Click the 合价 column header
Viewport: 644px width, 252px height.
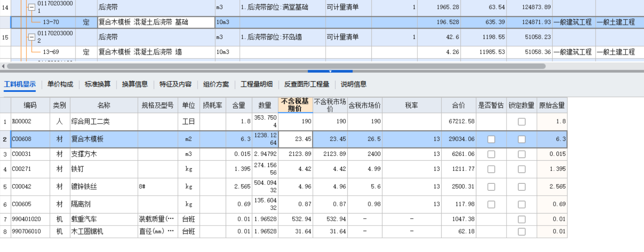[x=459, y=105]
